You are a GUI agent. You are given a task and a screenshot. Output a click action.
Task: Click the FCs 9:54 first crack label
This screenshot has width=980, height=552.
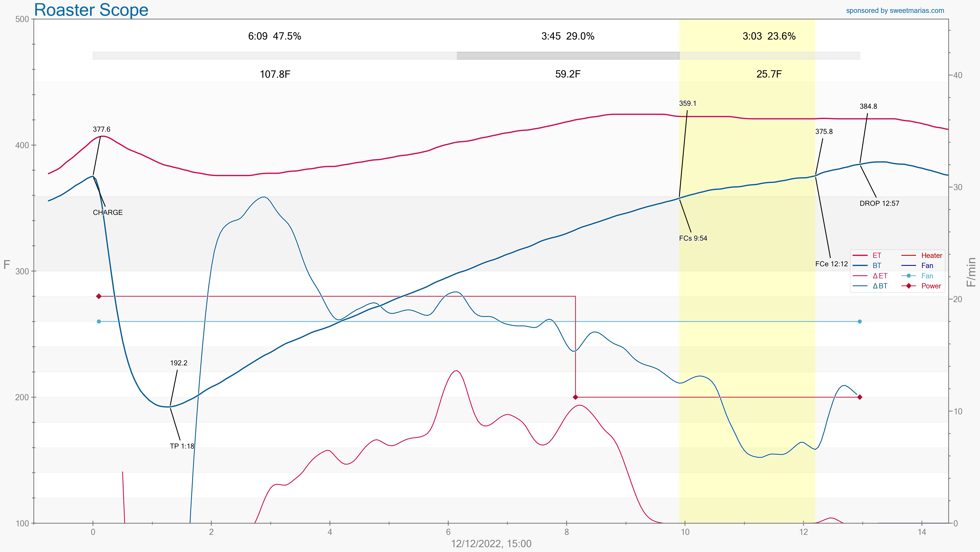693,238
